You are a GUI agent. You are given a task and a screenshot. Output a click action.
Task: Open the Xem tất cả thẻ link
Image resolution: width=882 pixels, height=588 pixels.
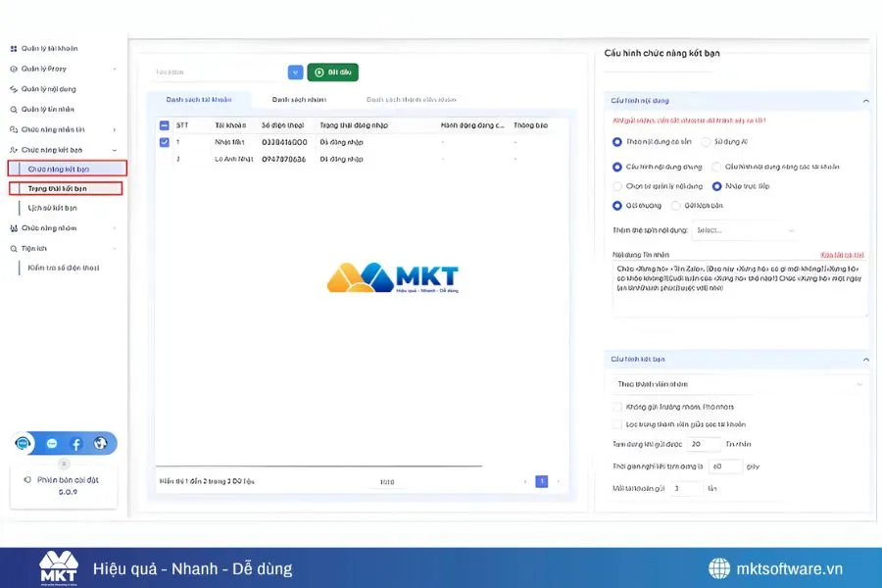click(841, 252)
